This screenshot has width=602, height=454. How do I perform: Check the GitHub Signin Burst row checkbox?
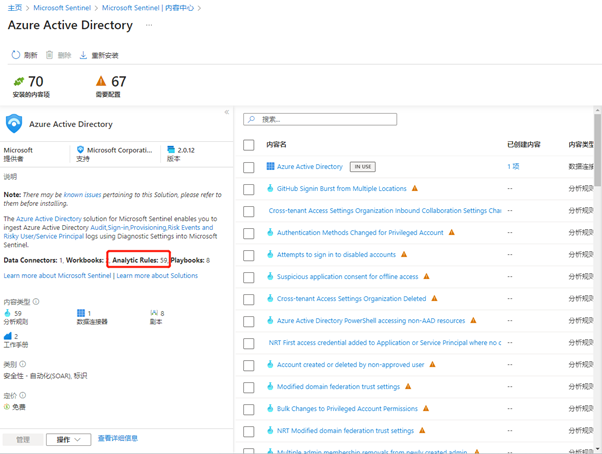[249, 189]
